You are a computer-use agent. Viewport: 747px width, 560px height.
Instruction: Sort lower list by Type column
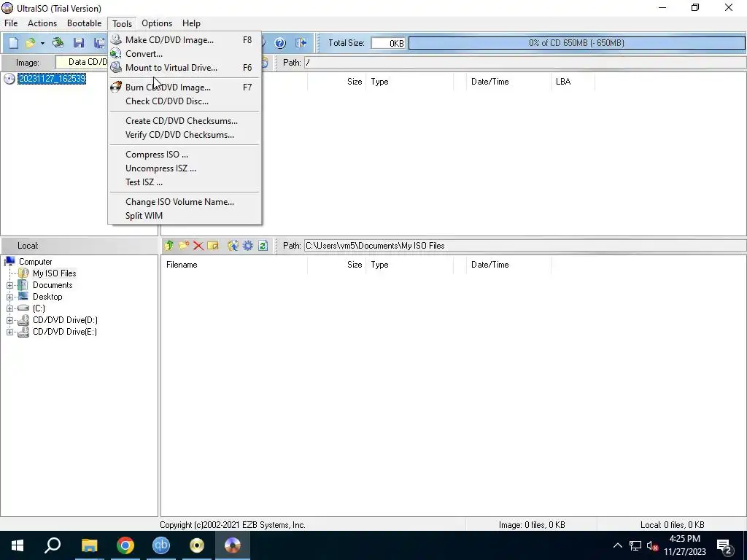tap(410, 265)
